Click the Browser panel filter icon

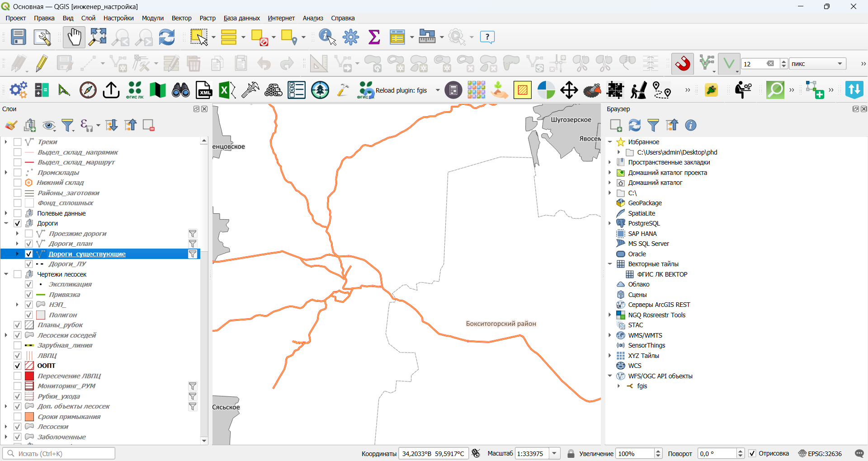click(653, 125)
